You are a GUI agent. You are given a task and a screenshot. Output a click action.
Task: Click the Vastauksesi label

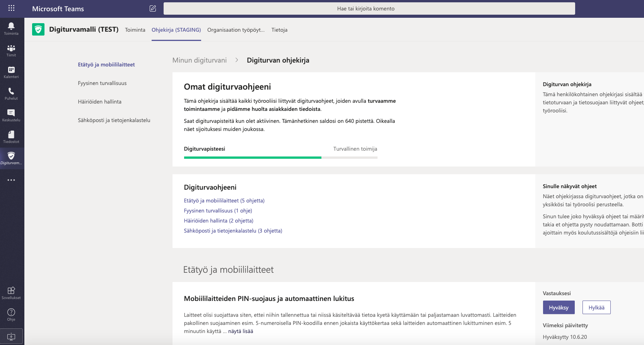[557, 293]
